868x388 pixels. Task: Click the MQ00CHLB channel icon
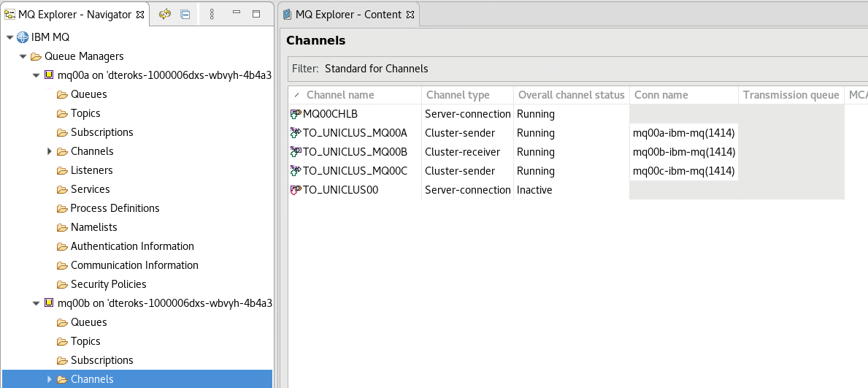point(296,114)
